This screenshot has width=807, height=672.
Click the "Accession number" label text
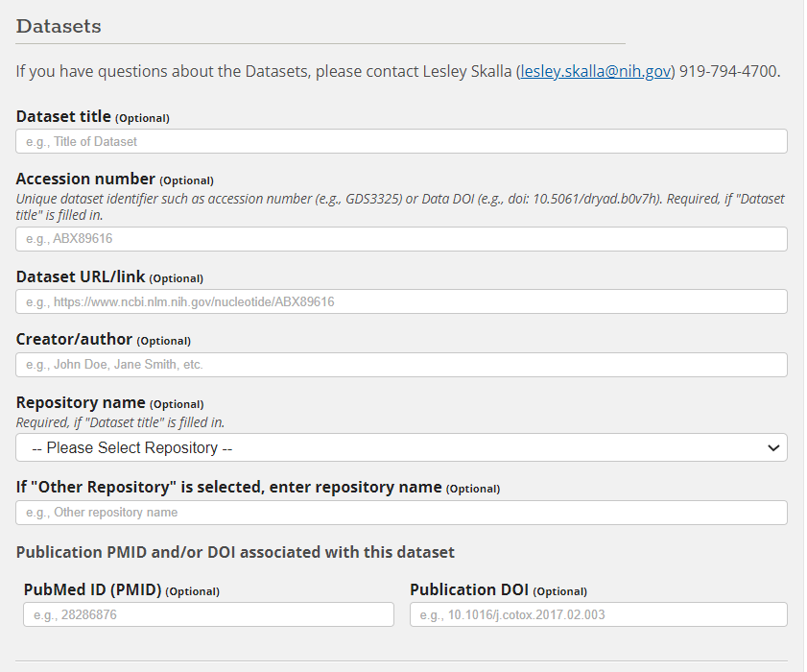coord(85,179)
